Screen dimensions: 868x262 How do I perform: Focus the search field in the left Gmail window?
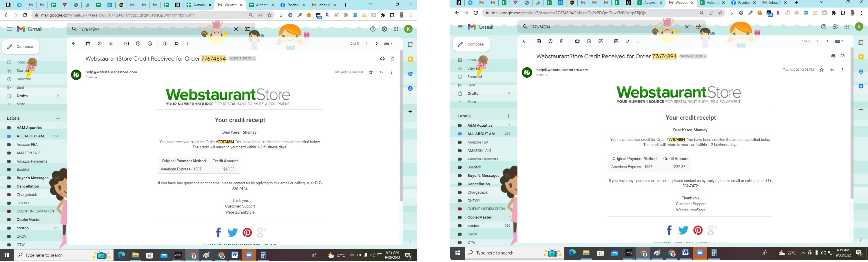[155, 29]
